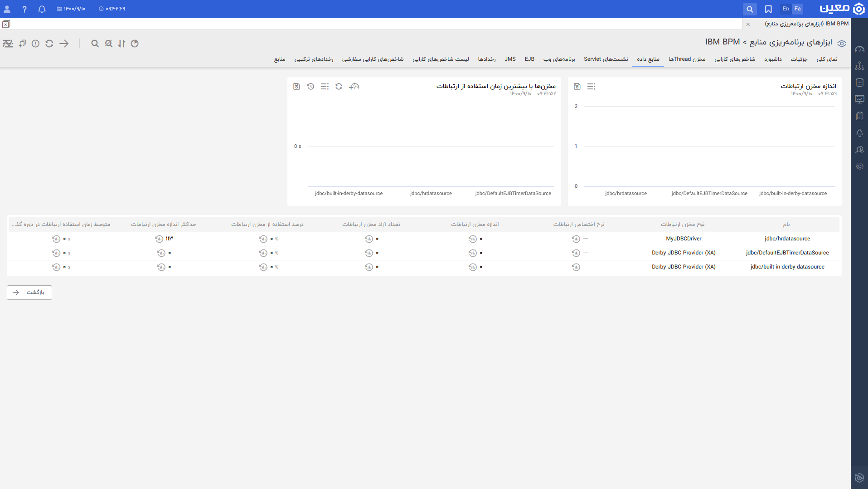868x489 pixels.
Task: Open jdbc/built-in-derby-datasource row name
Action: (787, 267)
